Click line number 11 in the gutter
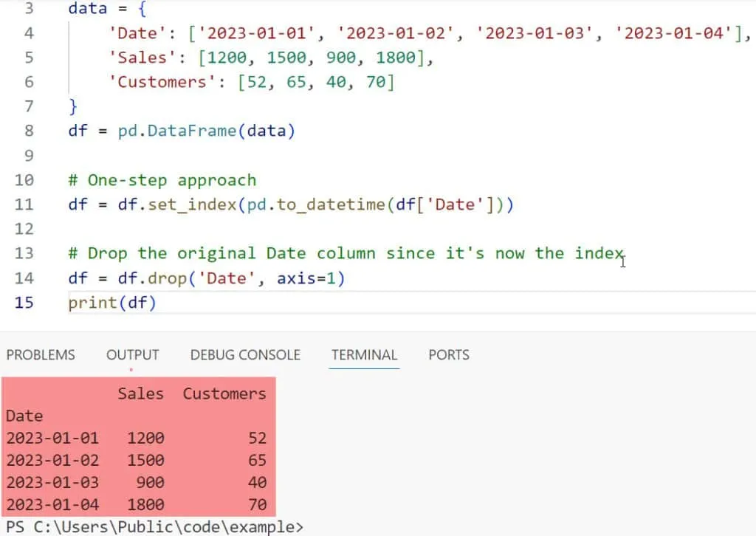The height and width of the screenshot is (536, 756). tap(24, 205)
